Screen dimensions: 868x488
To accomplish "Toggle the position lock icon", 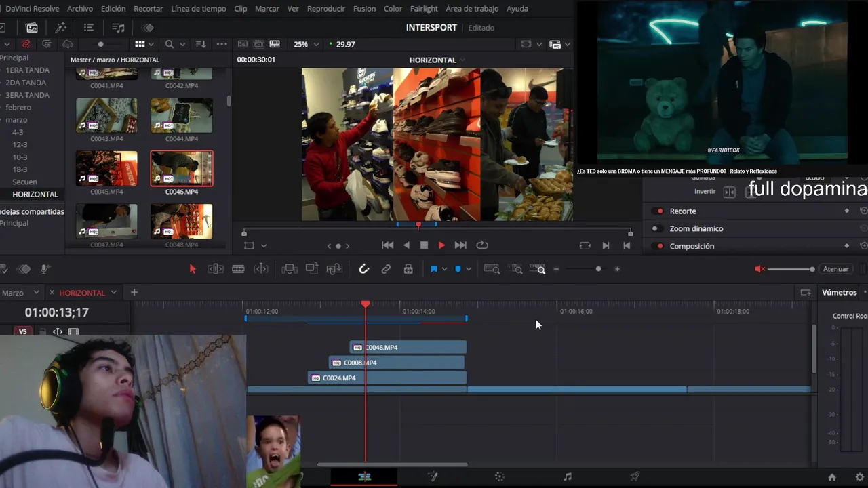I will 408,269.
